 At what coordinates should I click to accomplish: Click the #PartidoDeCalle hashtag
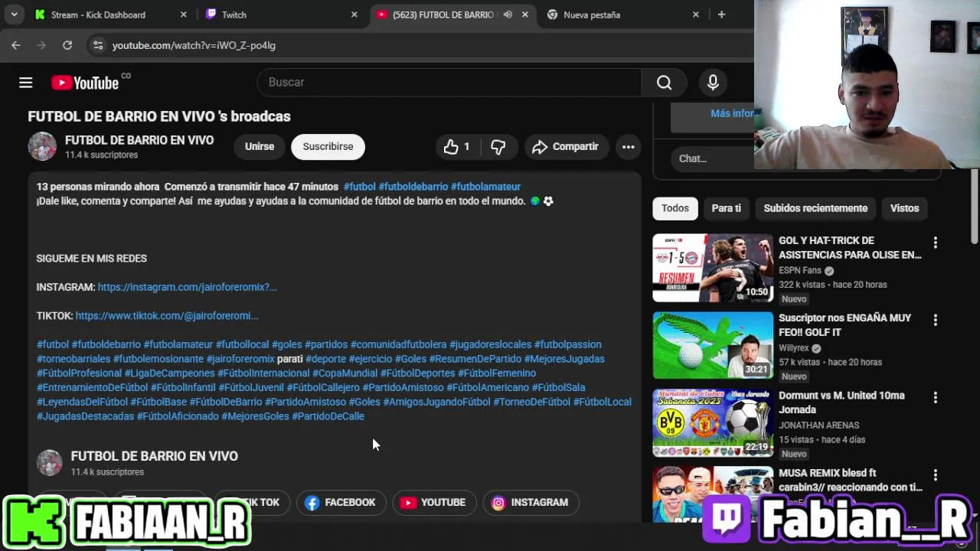tap(328, 416)
